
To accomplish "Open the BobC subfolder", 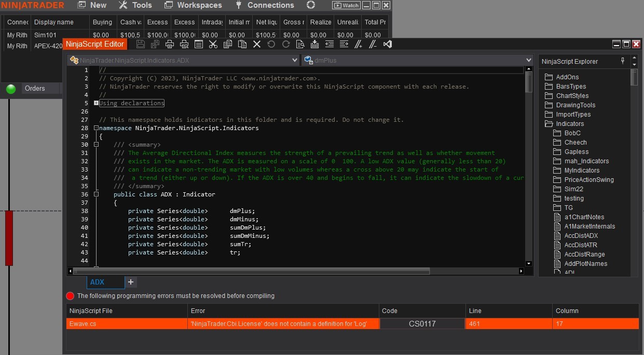I will pyautogui.click(x=567, y=133).
